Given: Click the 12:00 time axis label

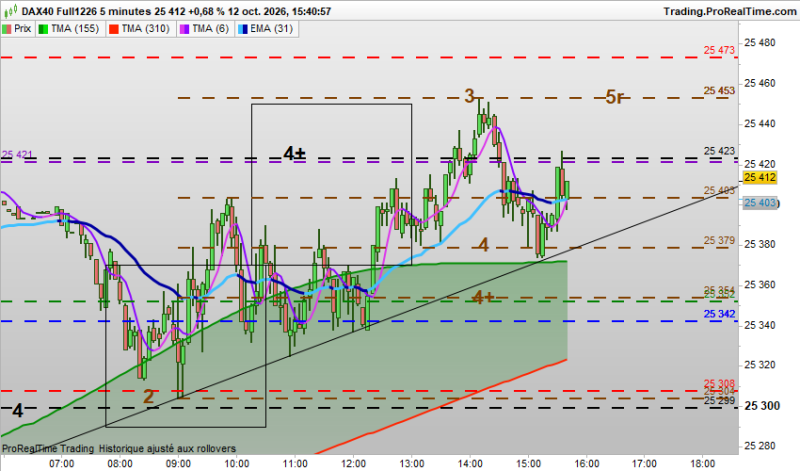Looking at the screenshot, I should tap(353, 464).
